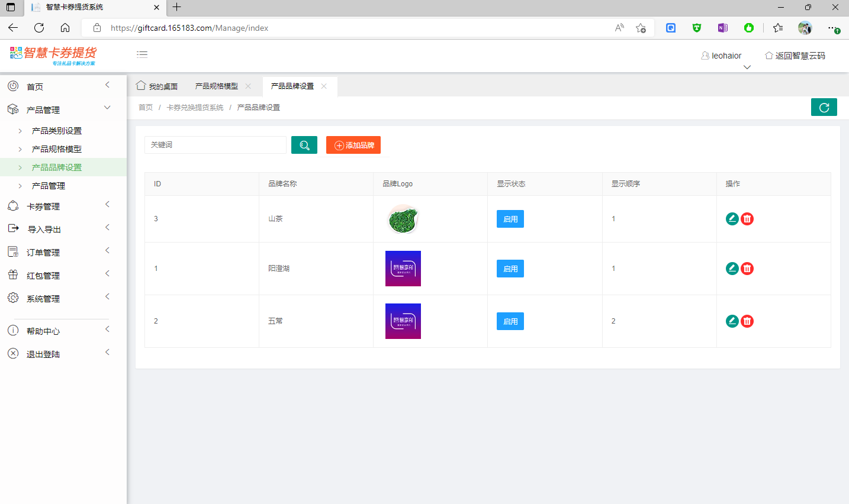Click the 山茶 brand logo thumbnail
The width and height of the screenshot is (849, 504).
pyautogui.click(x=403, y=219)
